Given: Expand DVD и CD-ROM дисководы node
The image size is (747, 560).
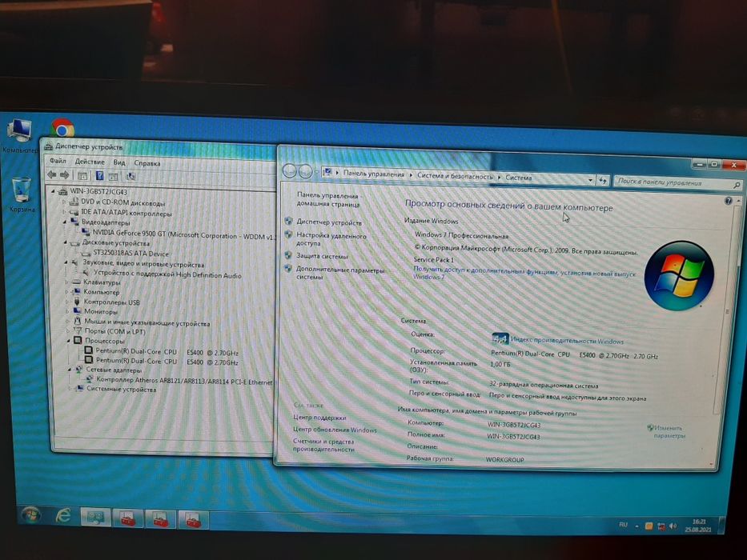Looking at the screenshot, I should tap(65, 202).
